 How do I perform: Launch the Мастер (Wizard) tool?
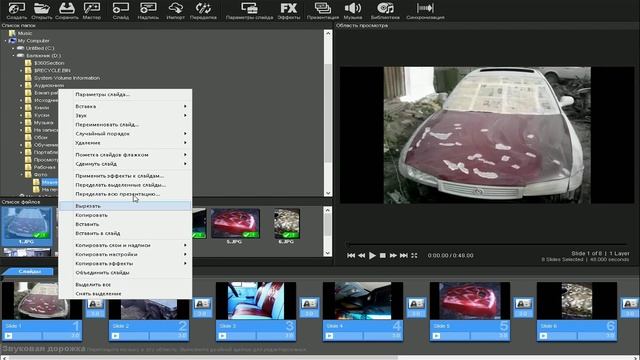[92, 11]
